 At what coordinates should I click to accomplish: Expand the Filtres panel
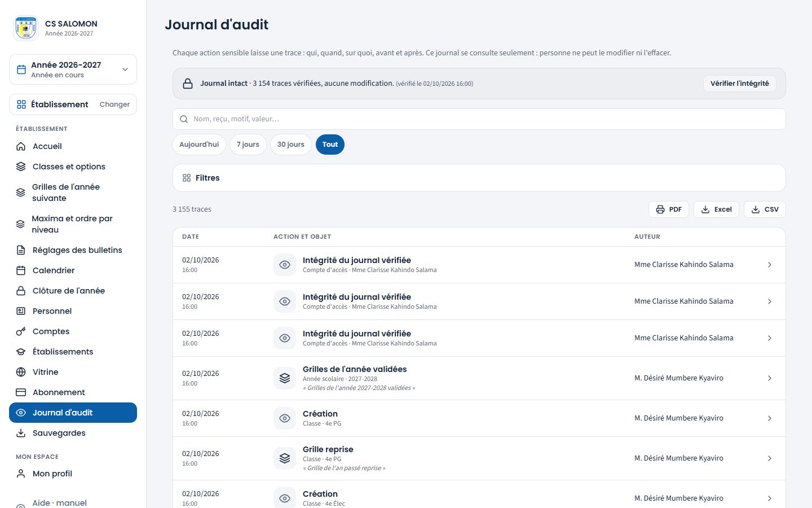479,178
